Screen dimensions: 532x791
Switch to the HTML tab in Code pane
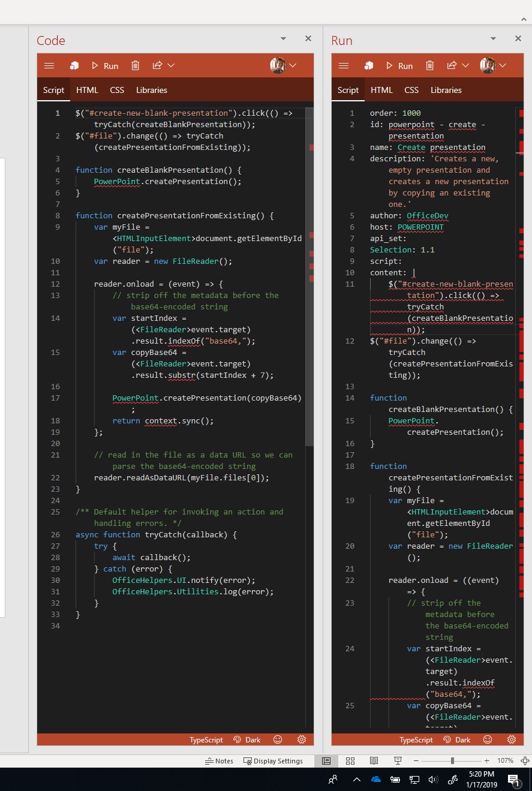coord(87,90)
